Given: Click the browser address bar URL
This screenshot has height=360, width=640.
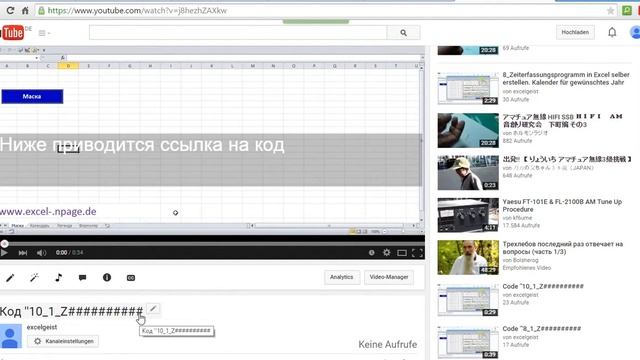Looking at the screenshot, I should tap(137, 11).
